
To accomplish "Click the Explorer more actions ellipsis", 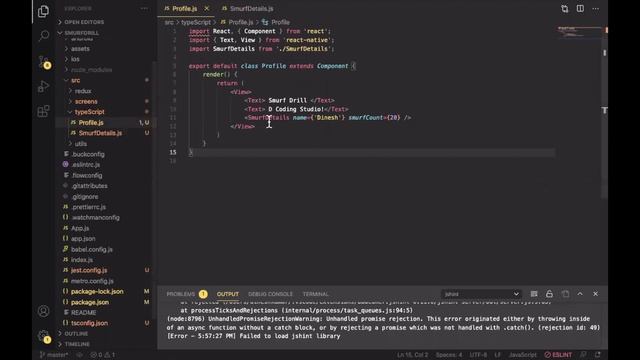I will point(144,9).
